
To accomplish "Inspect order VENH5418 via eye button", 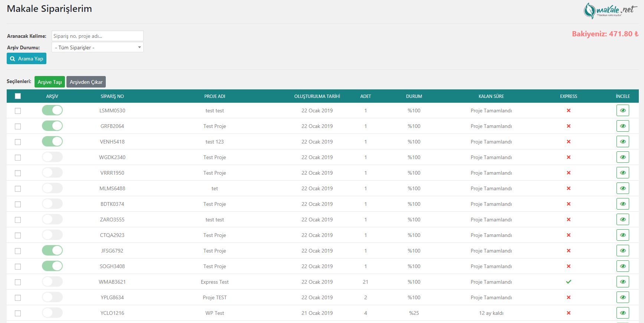I will point(622,142).
